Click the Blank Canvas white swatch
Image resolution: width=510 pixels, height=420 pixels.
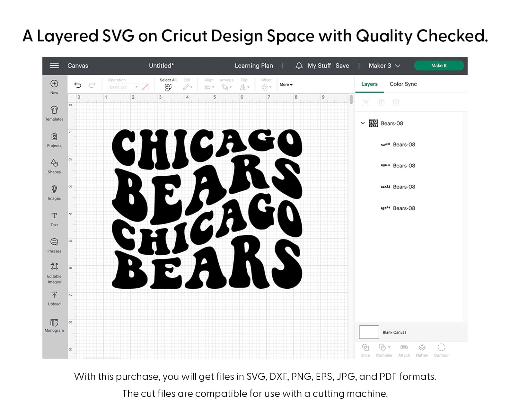369,332
